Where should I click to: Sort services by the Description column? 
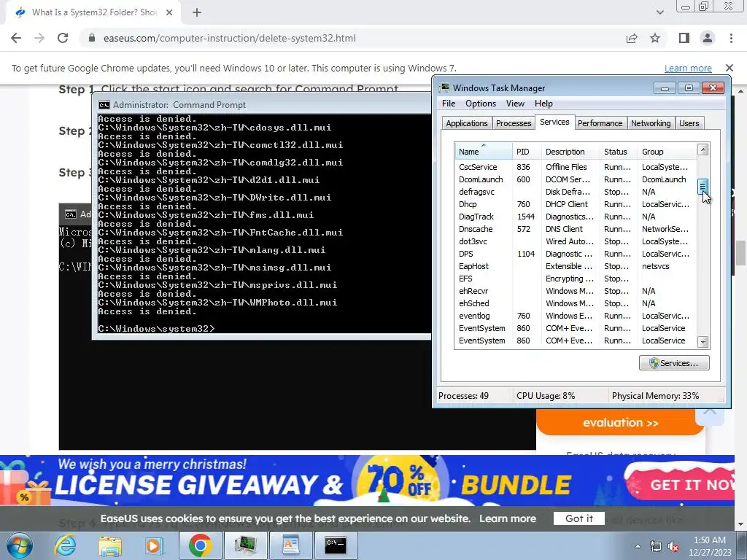tap(570, 152)
